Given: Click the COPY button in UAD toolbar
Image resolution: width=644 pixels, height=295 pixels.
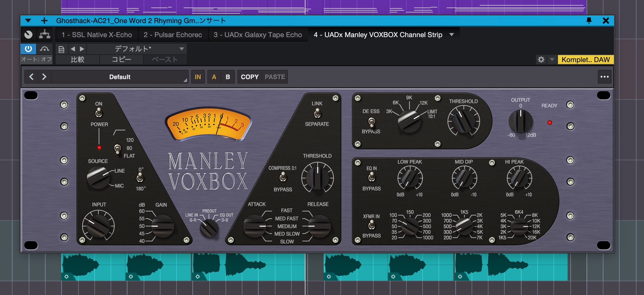Looking at the screenshot, I should click(250, 77).
